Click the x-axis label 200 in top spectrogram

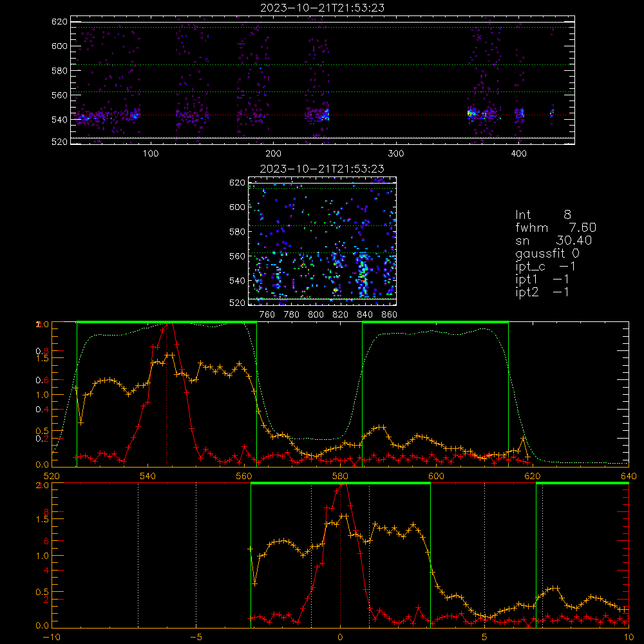[273, 154]
